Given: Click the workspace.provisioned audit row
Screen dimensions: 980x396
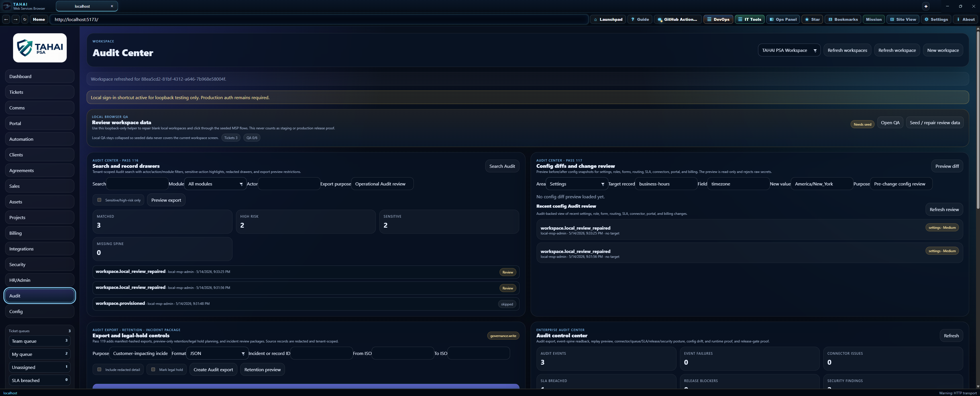Looking at the screenshot, I should 306,304.
